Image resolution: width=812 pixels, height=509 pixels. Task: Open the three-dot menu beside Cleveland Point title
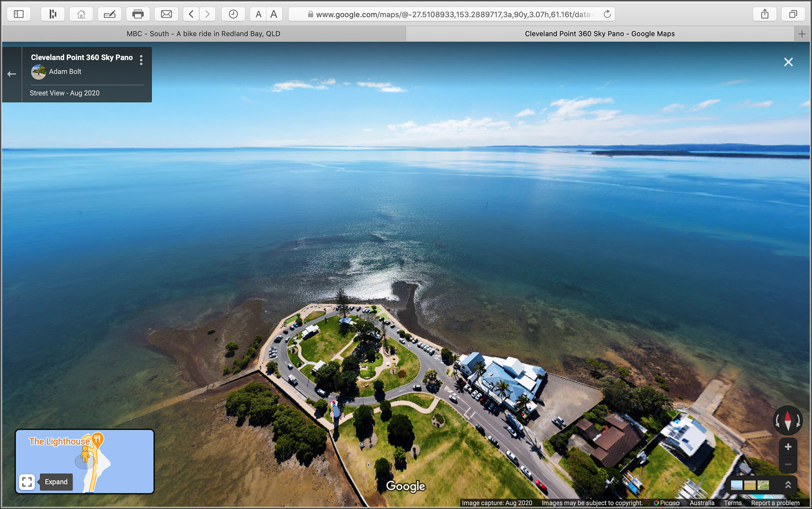click(141, 60)
